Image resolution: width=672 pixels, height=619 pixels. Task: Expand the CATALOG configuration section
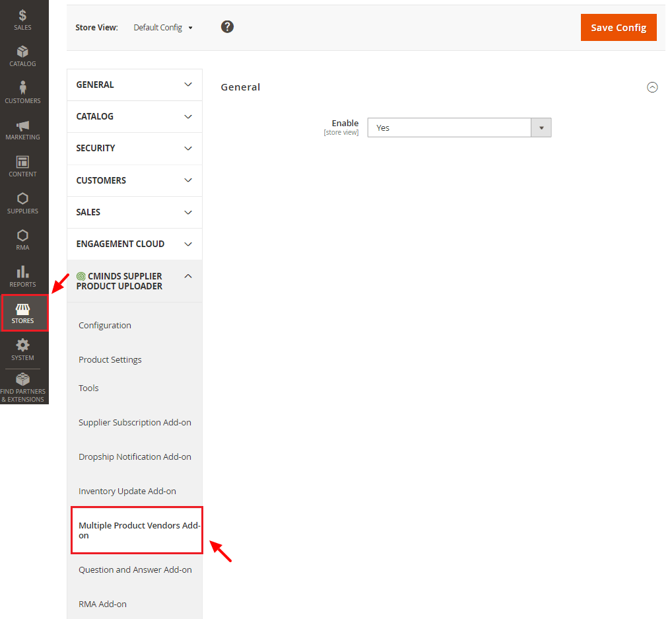click(135, 116)
